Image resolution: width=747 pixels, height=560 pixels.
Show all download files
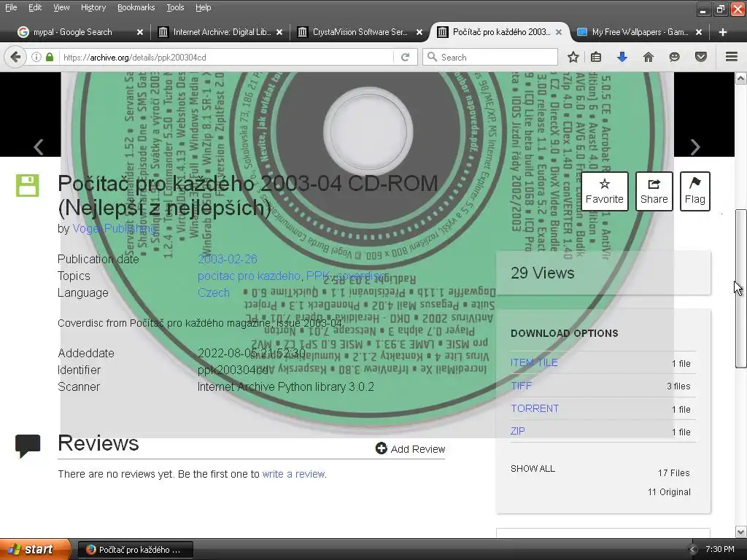533,469
